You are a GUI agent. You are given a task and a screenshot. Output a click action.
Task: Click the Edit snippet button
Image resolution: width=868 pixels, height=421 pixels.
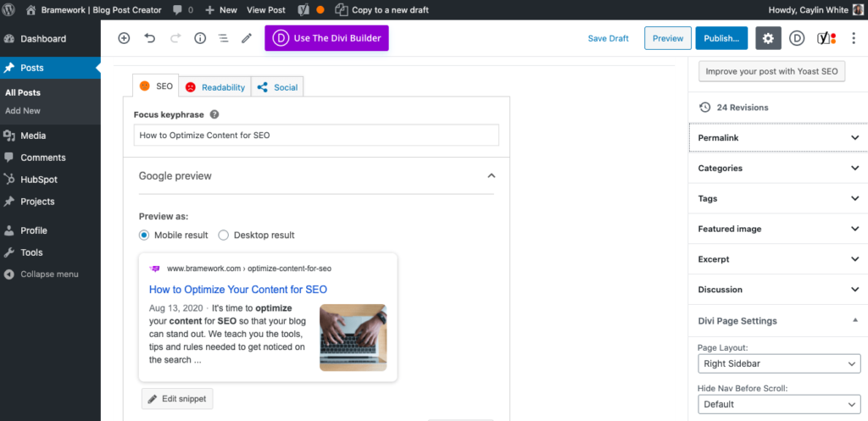pos(177,399)
